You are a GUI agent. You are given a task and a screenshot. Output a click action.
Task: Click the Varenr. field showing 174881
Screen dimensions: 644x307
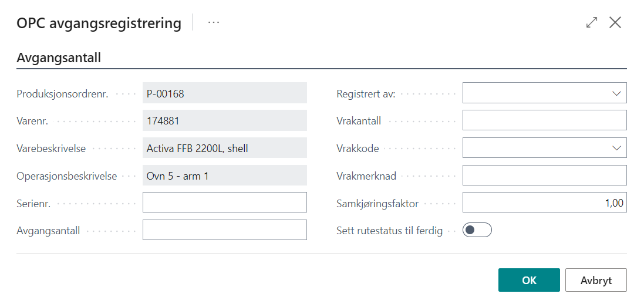224,120
